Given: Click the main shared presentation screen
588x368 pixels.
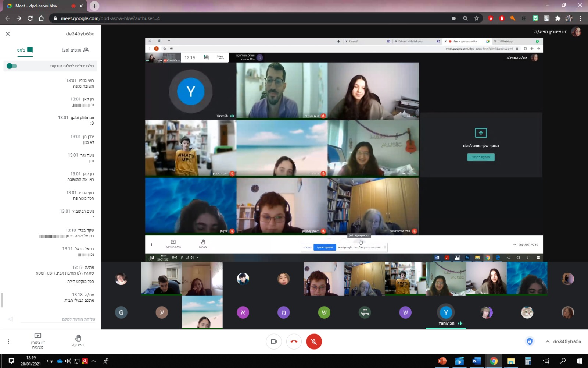Looking at the screenshot, I should tap(344, 150).
